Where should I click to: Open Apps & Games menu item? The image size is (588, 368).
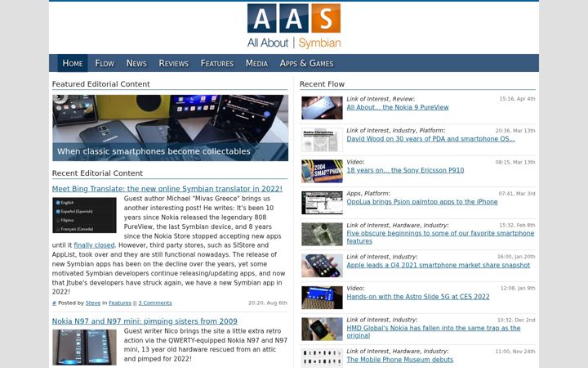coord(306,63)
